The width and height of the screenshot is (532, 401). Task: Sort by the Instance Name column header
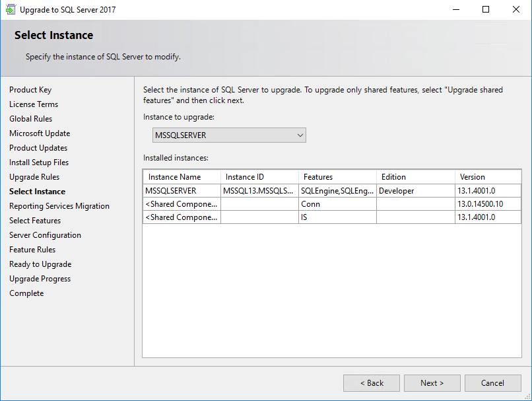coord(182,177)
